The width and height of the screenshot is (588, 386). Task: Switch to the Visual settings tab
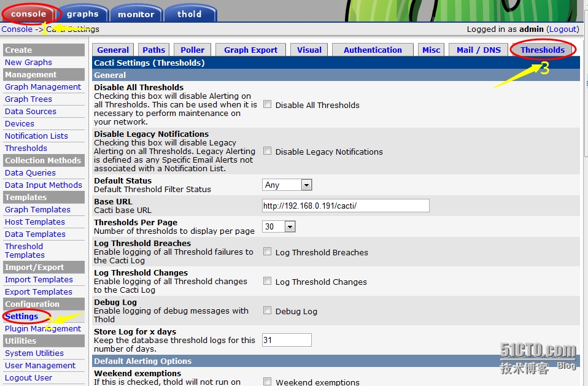(x=309, y=50)
